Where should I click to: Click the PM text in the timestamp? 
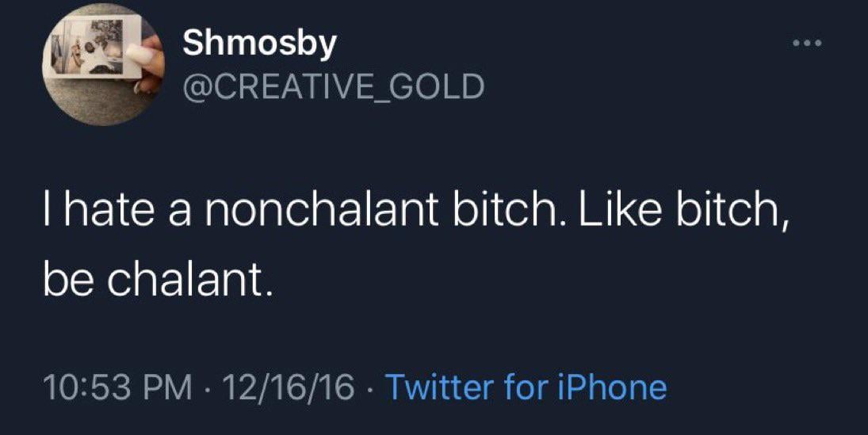(170, 387)
